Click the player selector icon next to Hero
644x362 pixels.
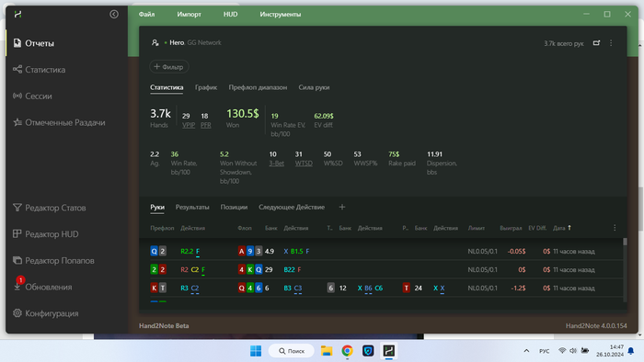[155, 42]
